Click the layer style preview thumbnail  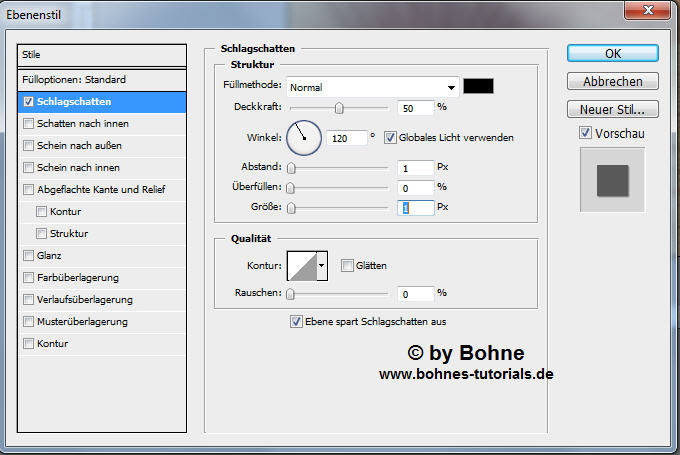pos(612,180)
